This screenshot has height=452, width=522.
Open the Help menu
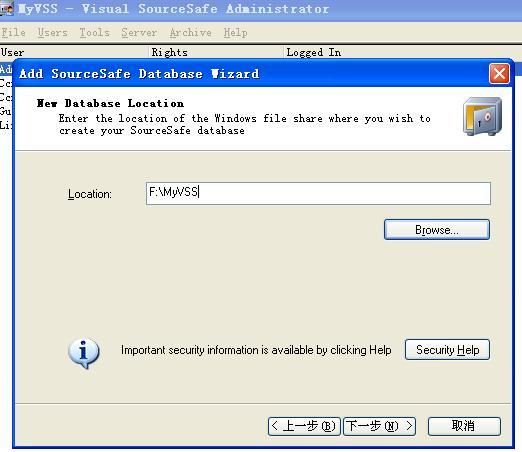point(235,33)
